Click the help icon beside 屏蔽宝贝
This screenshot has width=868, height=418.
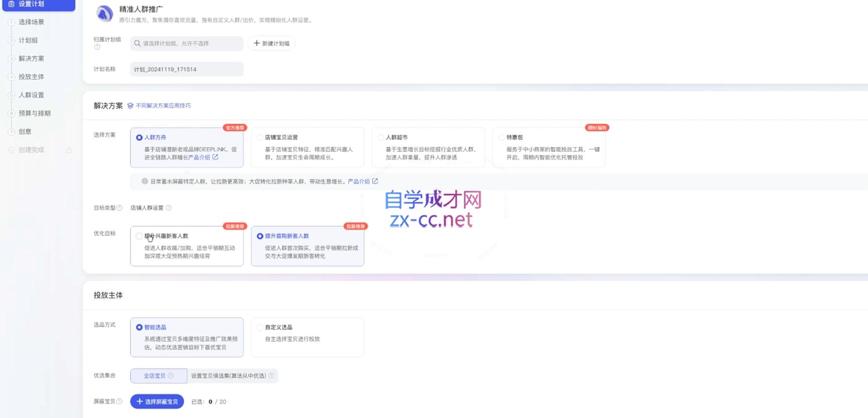tap(119, 401)
